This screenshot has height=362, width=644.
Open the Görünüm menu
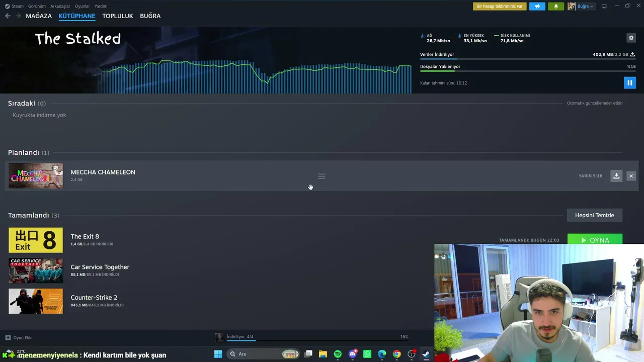37,6
